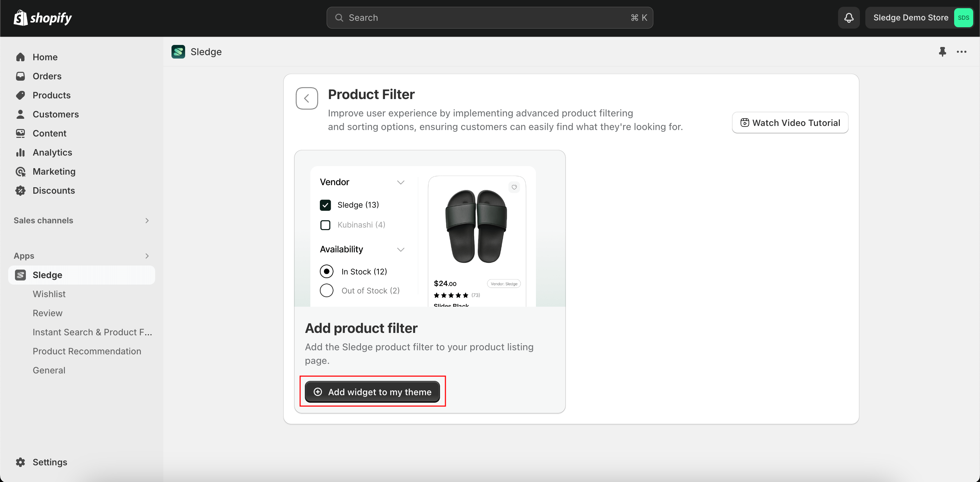This screenshot has height=482, width=980.
Task: Click the SDS store avatar
Action: point(963,17)
